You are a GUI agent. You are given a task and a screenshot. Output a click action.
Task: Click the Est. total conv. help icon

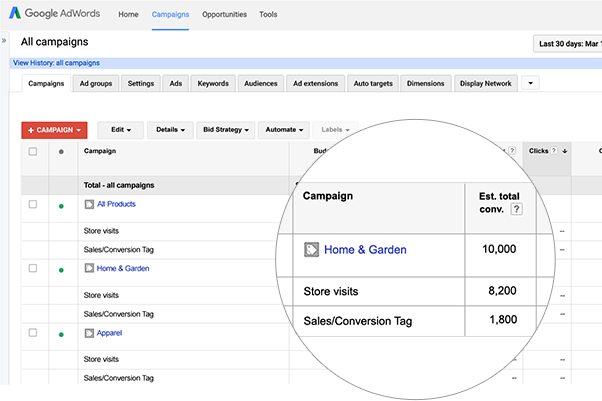coord(516,209)
